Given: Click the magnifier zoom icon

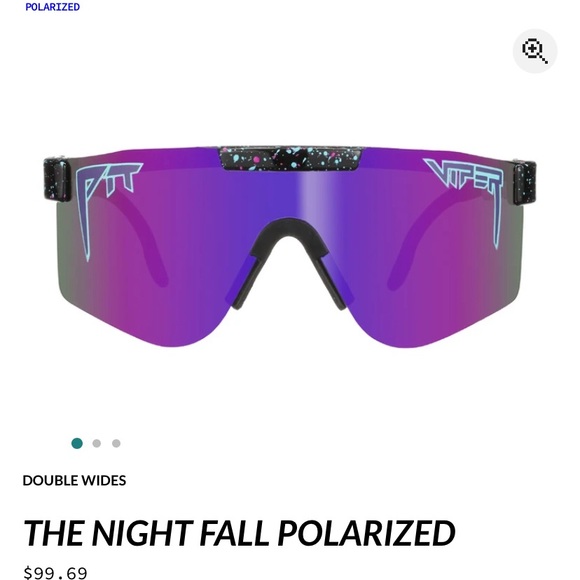Looking at the screenshot, I should tap(535, 51).
